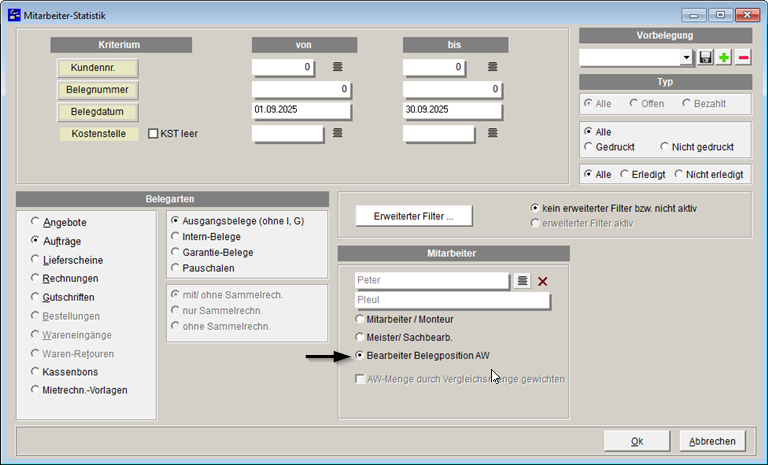Click the Belegnummer criterion button
The width and height of the screenshot is (768, 465).
tap(97, 90)
